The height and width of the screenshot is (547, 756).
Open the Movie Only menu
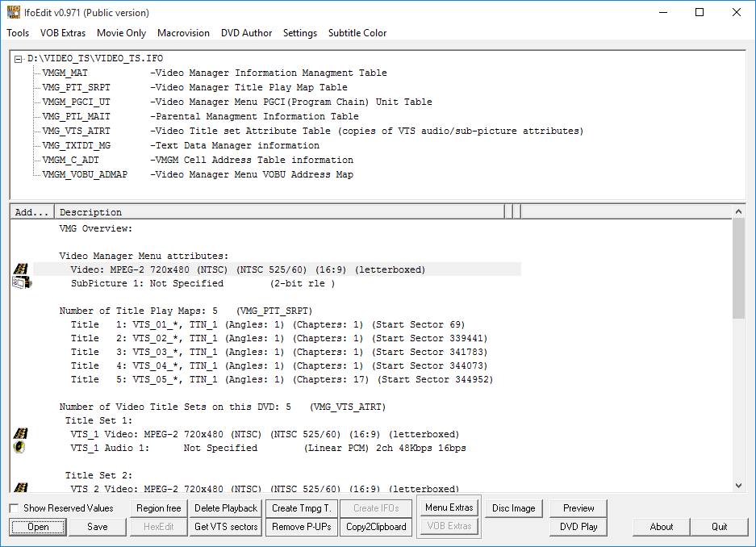click(122, 33)
